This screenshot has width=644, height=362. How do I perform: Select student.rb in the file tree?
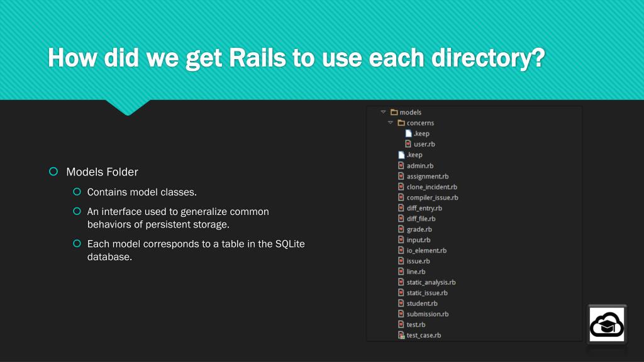pyautogui.click(x=422, y=304)
